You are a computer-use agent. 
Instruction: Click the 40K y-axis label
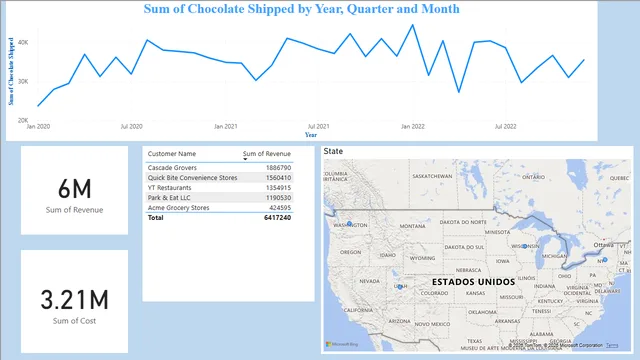(x=23, y=42)
